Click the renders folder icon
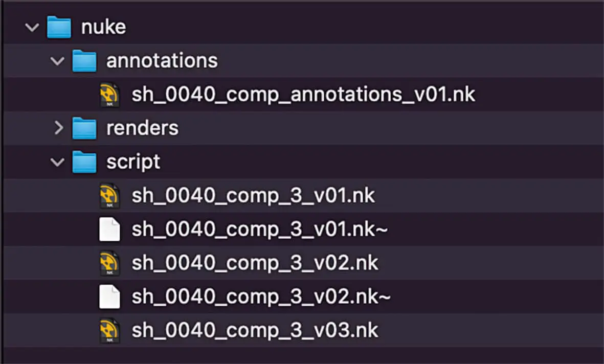Viewport: 604px width, 364px height. pyautogui.click(x=84, y=128)
